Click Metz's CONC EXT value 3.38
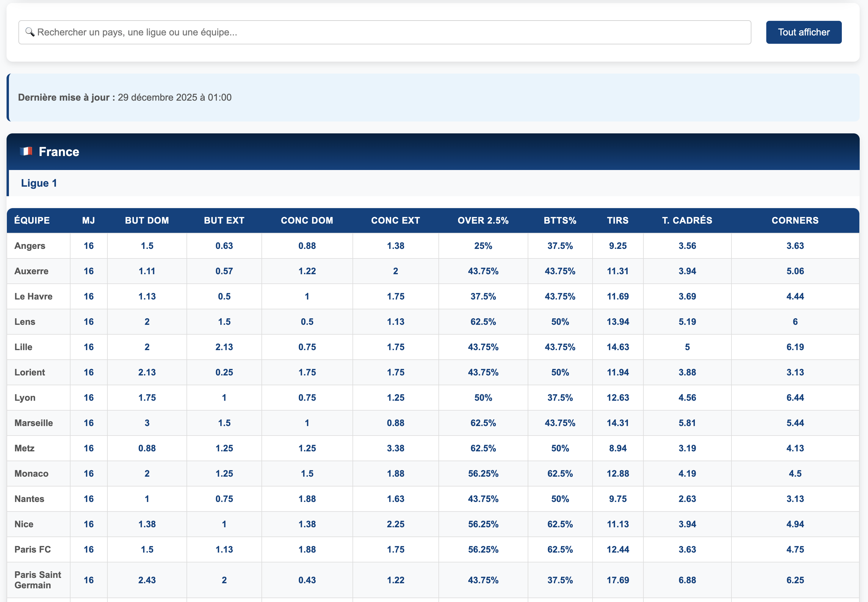868x602 pixels. [395, 448]
